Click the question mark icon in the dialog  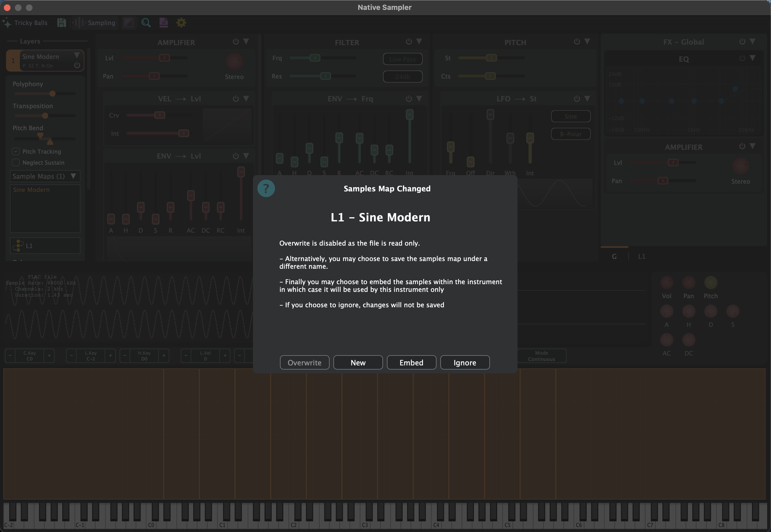pos(266,188)
